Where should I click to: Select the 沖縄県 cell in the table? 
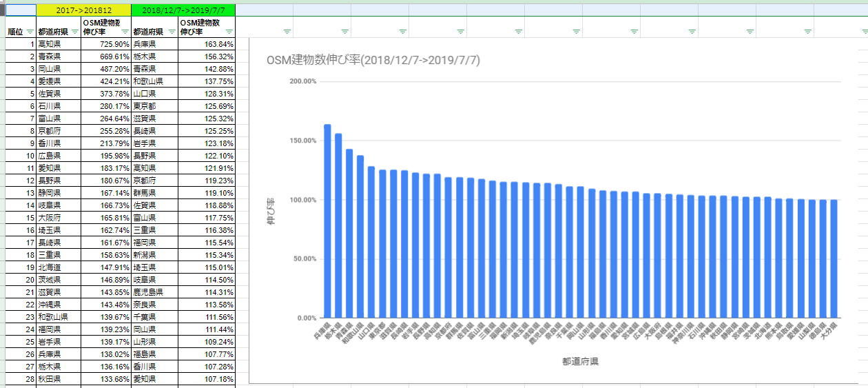(59, 305)
